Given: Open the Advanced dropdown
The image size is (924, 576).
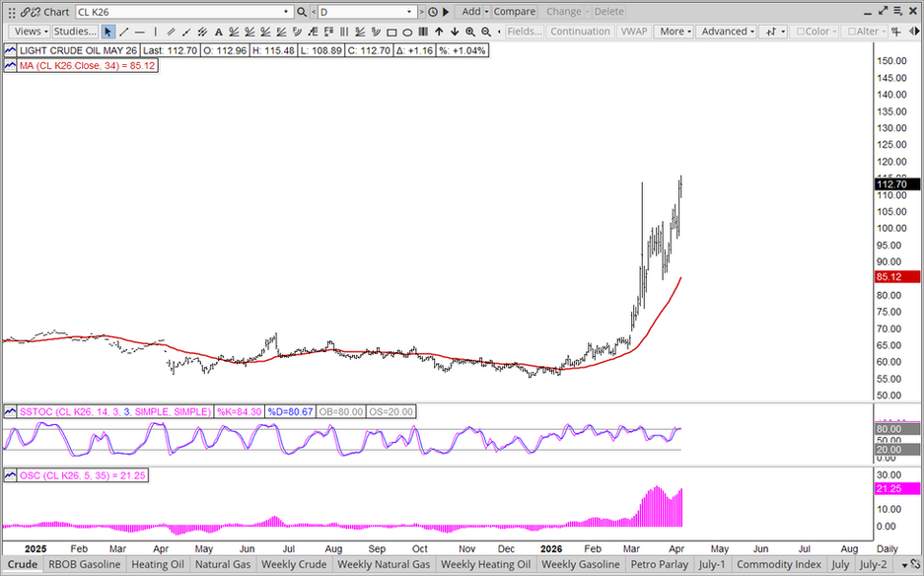Looking at the screenshot, I should [727, 32].
